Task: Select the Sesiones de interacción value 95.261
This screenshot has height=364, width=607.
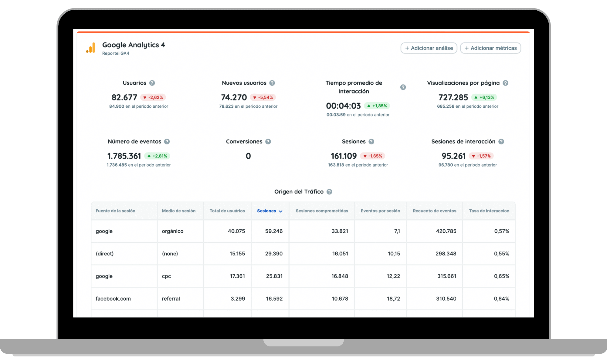Action: point(453,156)
